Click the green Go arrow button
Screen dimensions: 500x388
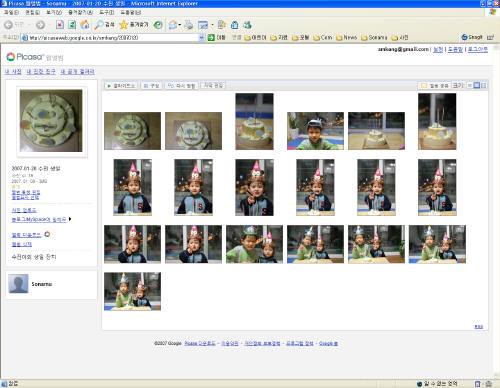211,37
